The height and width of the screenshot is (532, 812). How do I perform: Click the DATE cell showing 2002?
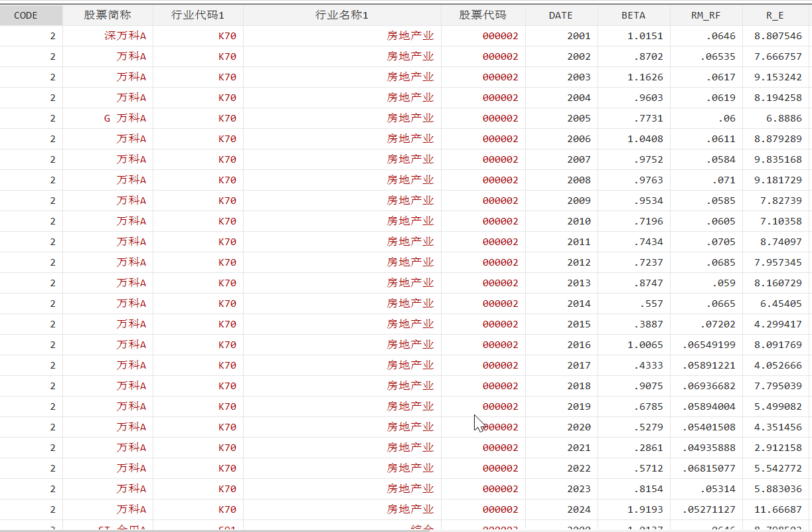pyautogui.click(x=561, y=56)
